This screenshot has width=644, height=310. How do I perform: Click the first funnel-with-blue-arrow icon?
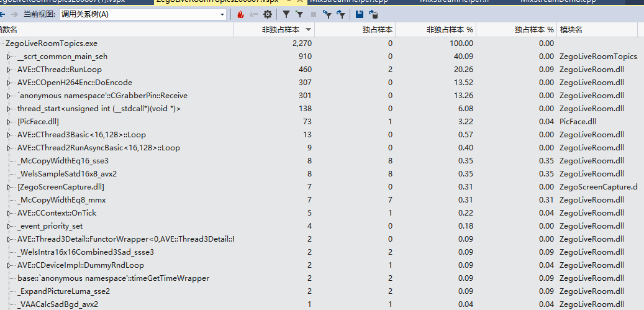[327, 15]
